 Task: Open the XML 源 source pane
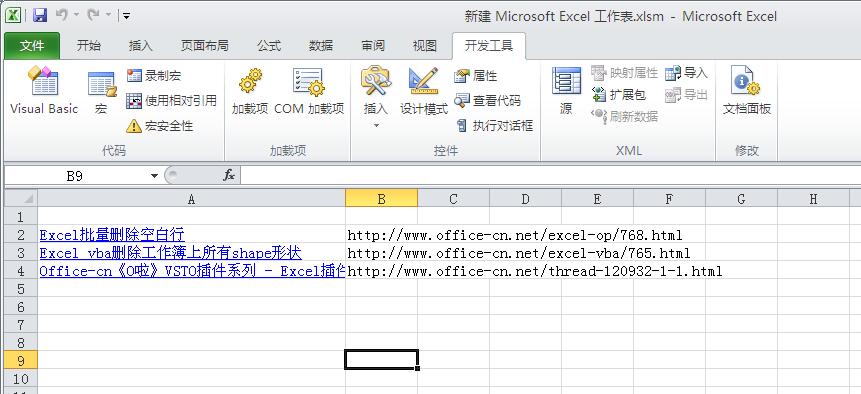click(566, 91)
